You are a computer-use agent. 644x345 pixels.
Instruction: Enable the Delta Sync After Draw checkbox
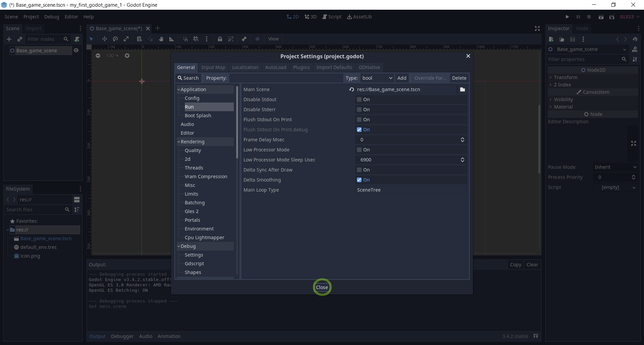click(359, 170)
